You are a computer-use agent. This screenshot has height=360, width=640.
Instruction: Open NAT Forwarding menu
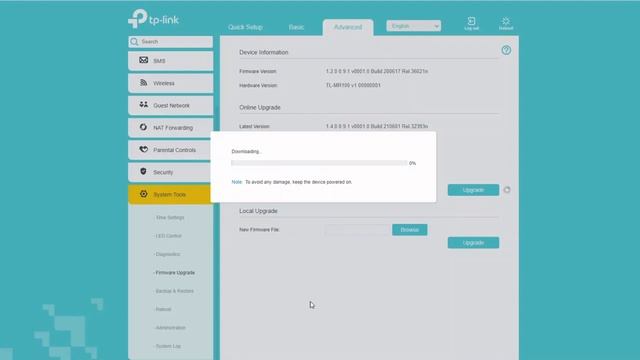pyautogui.click(x=171, y=127)
